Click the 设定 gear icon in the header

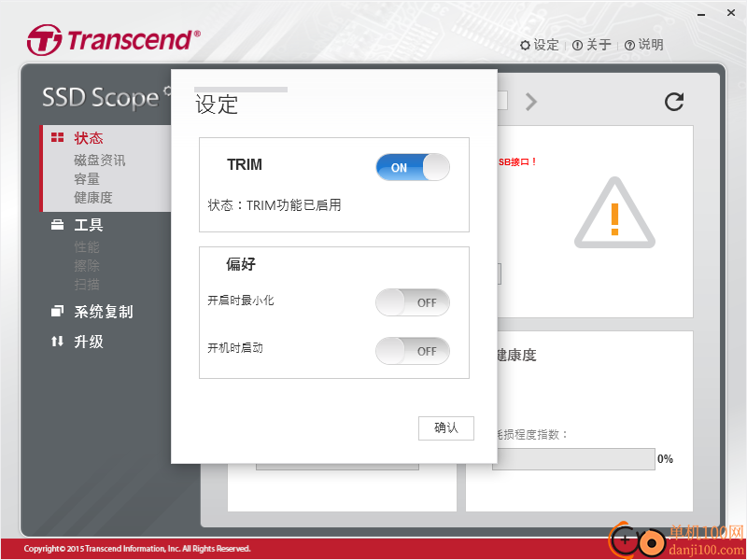tap(525, 45)
